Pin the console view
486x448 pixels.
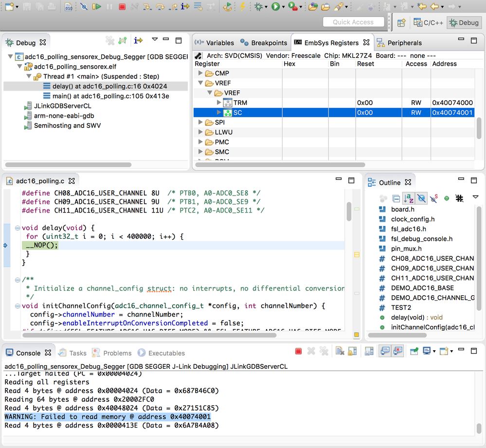click(x=414, y=351)
